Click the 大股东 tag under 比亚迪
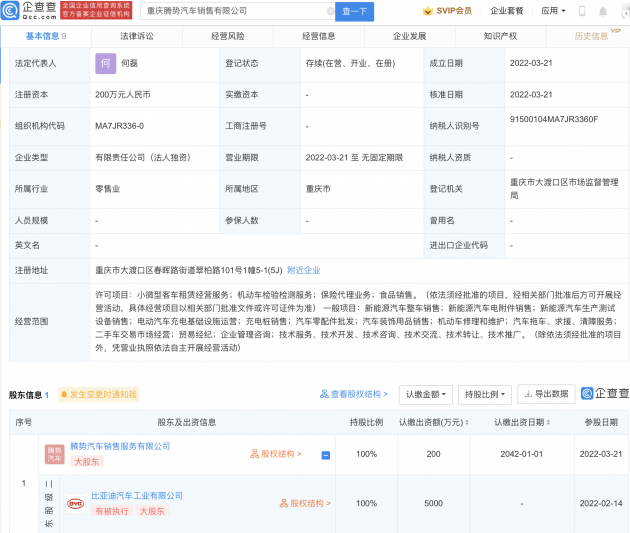Viewport: 630px width, 533px height. click(152, 511)
